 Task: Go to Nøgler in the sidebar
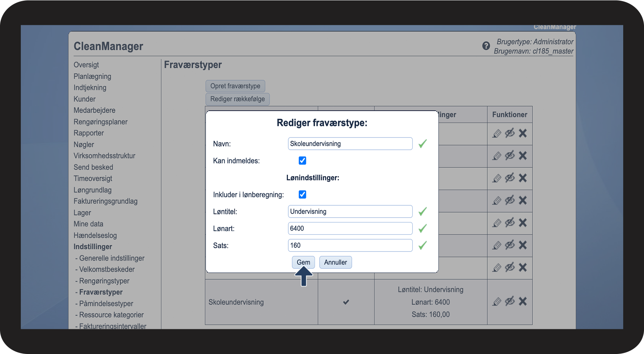coord(84,145)
